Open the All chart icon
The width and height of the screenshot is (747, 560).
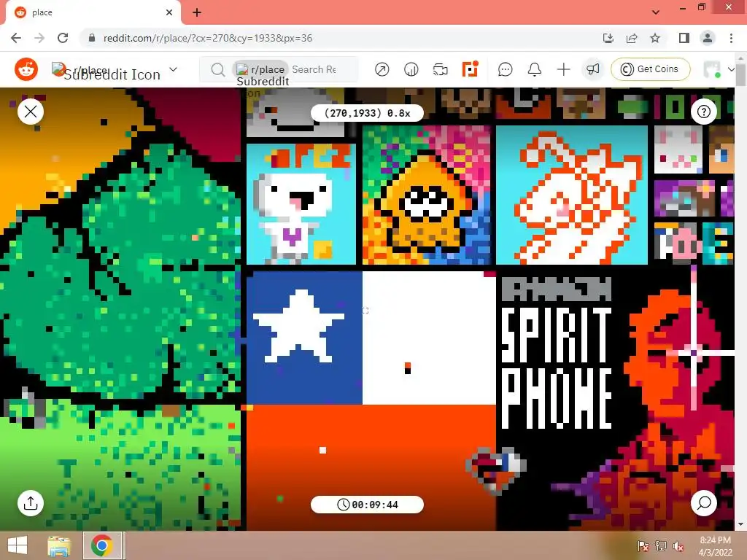(x=411, y=69)
